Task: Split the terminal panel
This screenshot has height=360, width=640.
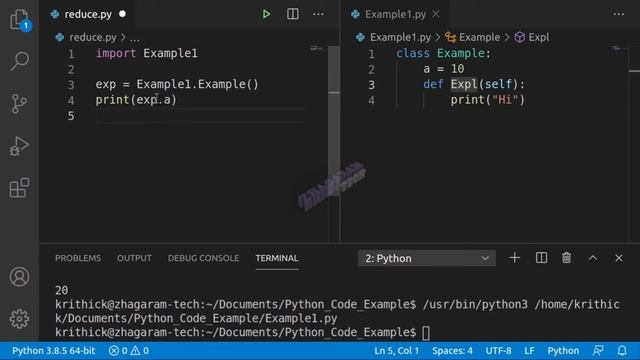Action: 541,258
